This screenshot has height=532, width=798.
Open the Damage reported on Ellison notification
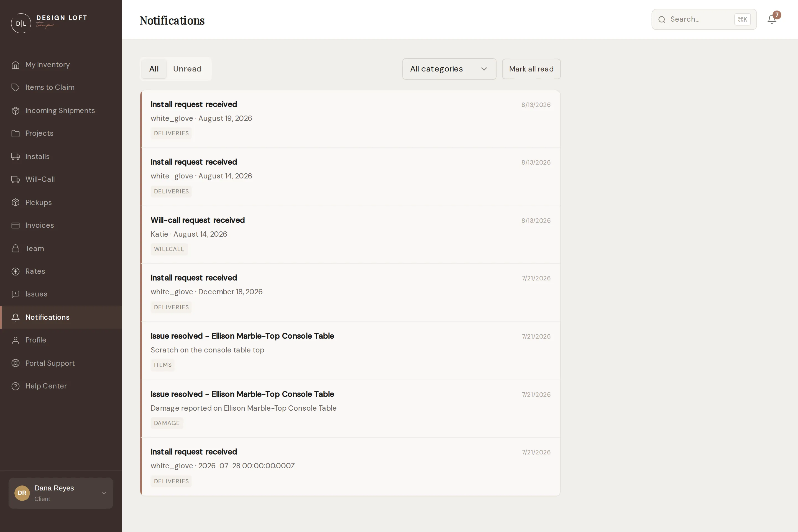pyautogui.click(x=351, y=409)
